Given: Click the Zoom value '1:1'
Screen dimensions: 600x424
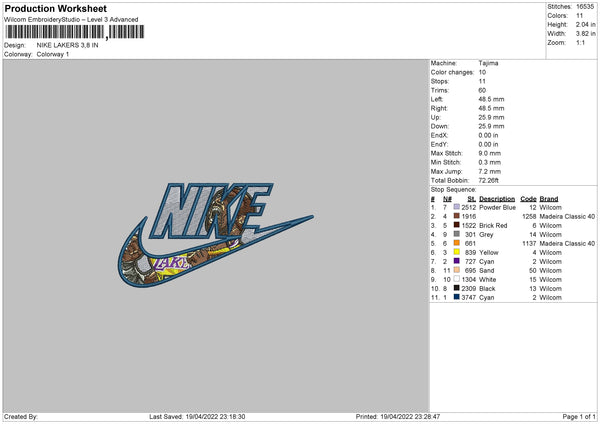Looking at the screenshot, I should 580,42.
